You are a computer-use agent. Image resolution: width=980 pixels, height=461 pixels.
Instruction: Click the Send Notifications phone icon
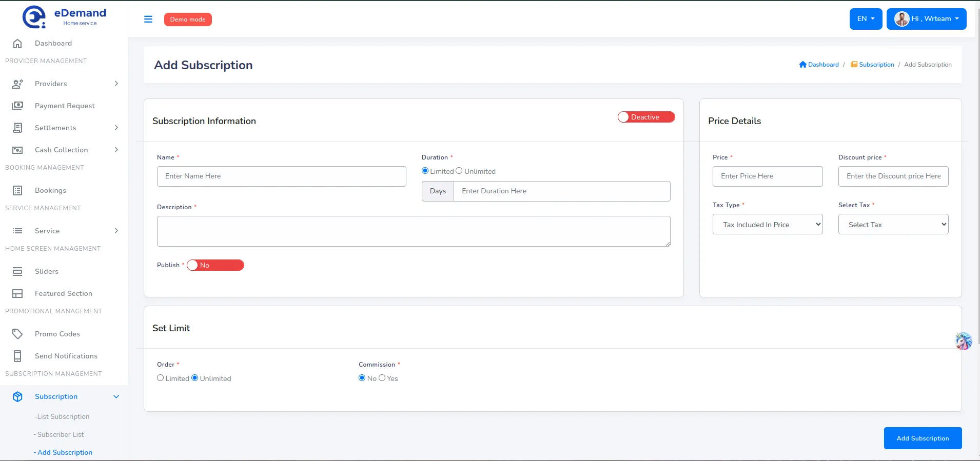17,356
